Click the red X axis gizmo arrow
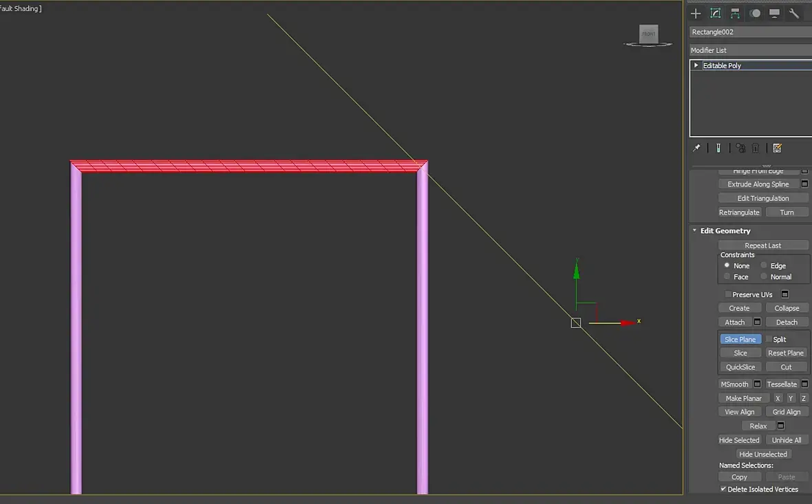Image resolution: width=812 pixels, height=504 pixels. click(628, 323)
